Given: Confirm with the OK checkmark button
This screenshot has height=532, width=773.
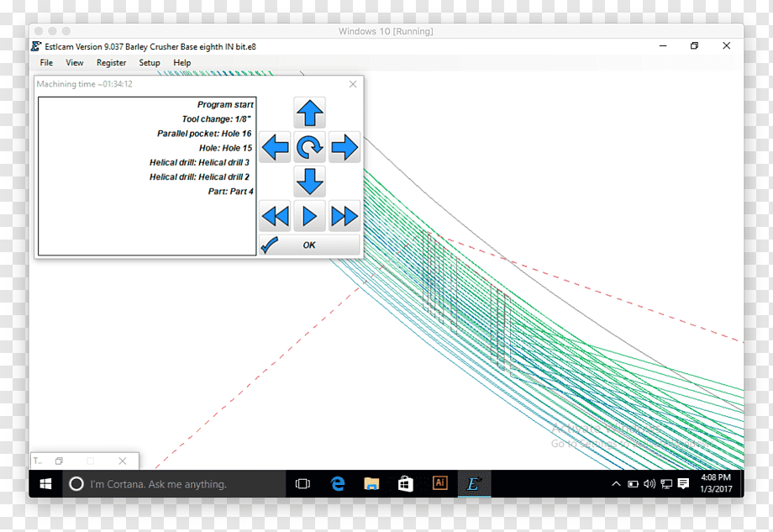Looking at the screenshot, I should point(309,245).
